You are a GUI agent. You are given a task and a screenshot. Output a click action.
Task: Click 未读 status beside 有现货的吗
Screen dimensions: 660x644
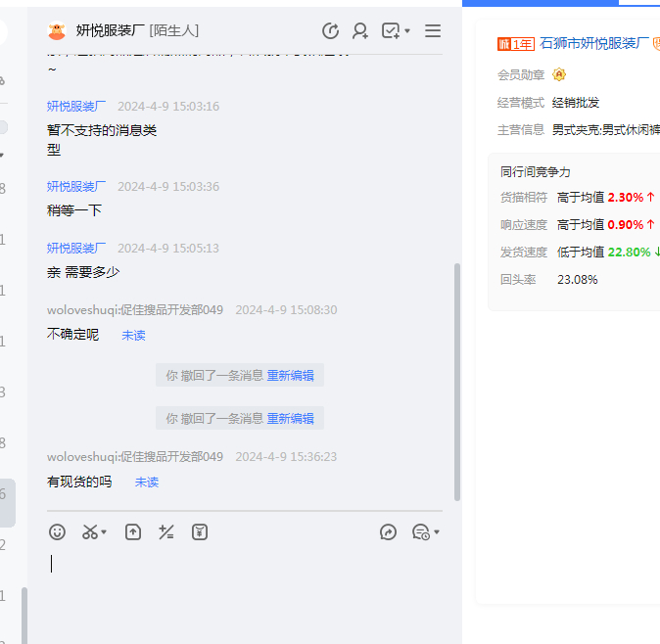pyautogui.click(x=147, y=483)
